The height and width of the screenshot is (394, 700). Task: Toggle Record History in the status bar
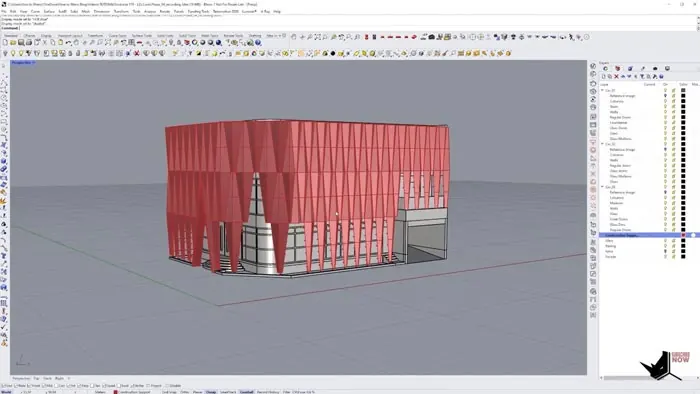pyautogui.click(x=268, y=392)
